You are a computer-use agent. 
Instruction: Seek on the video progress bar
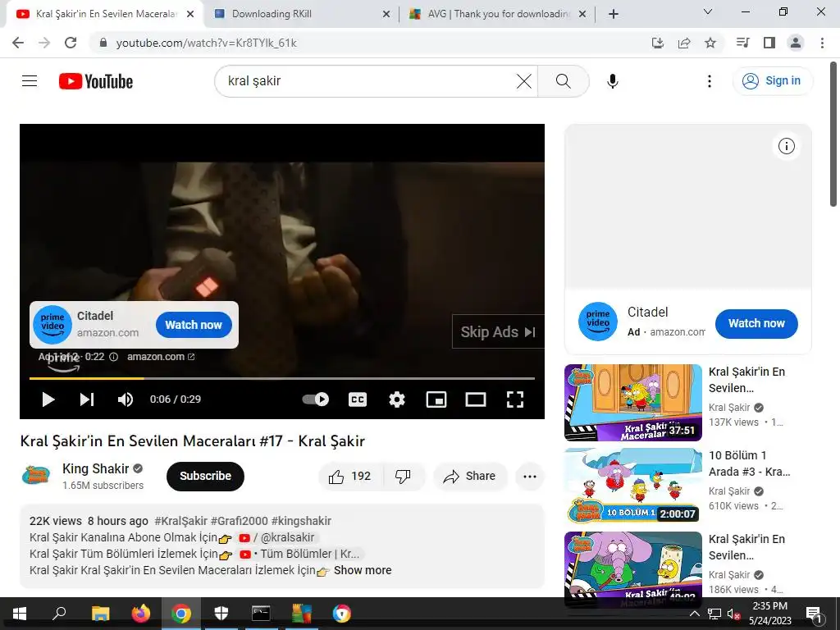(282, 378)
